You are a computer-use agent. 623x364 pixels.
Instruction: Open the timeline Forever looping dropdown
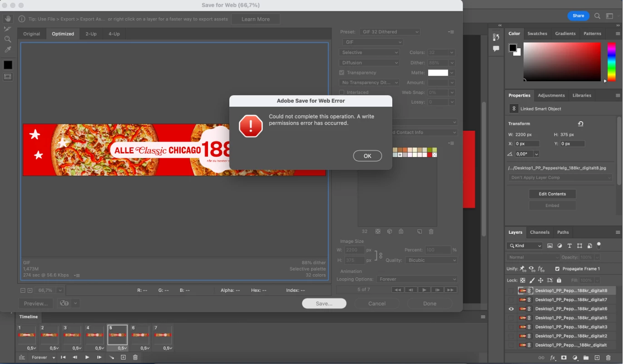44,358
